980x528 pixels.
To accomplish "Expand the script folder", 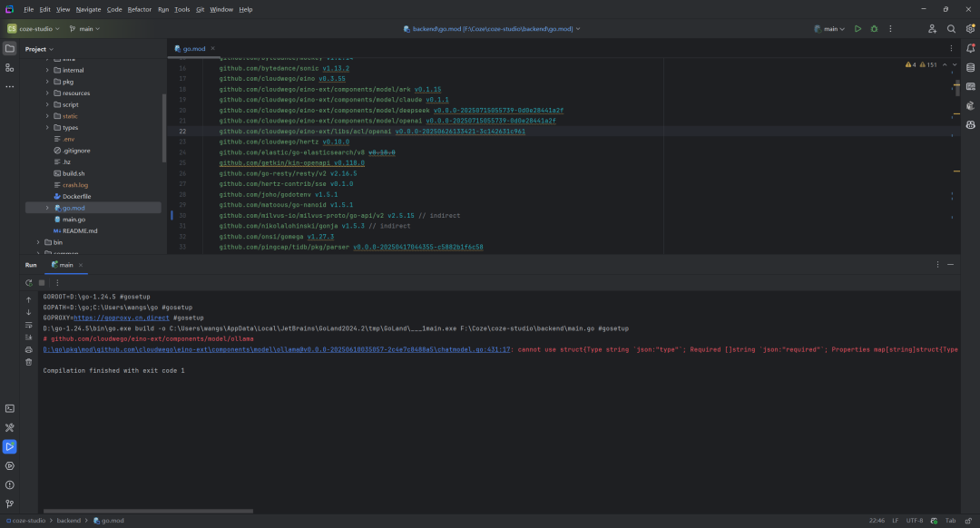I will point(47,104).
